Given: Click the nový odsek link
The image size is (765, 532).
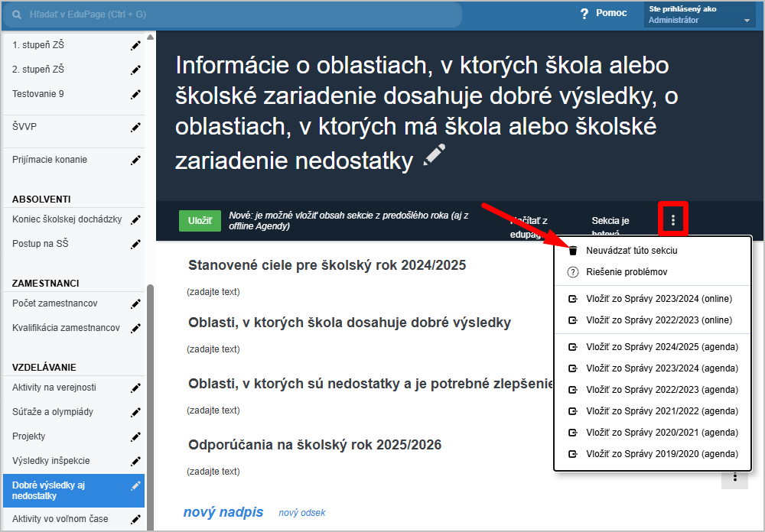Looking at the screenshot, I should (x=301, y=513).
